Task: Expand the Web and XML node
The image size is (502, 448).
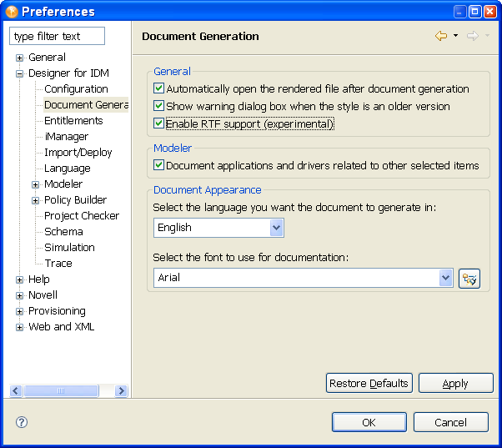Action: pyautogui.click(x=19, y=327)
